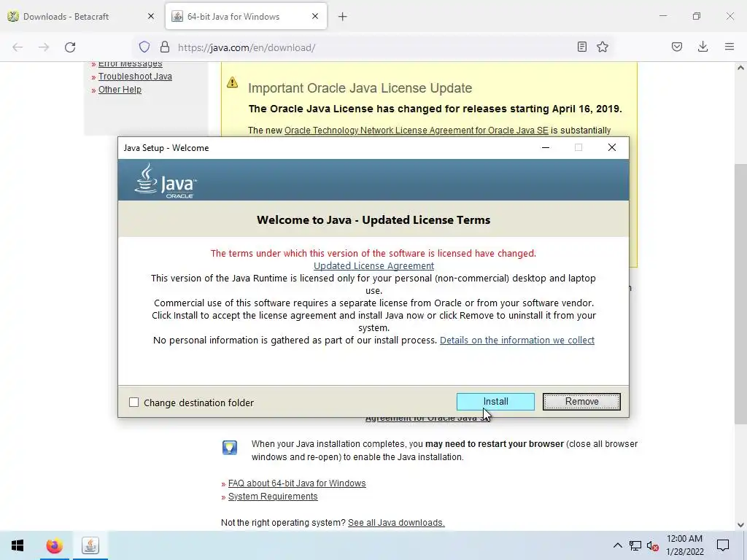Image resolution: width=747 pixels, height=560 pixels.
Task: Enable the Change destination folder checkbox
Action: click(134, 402)
